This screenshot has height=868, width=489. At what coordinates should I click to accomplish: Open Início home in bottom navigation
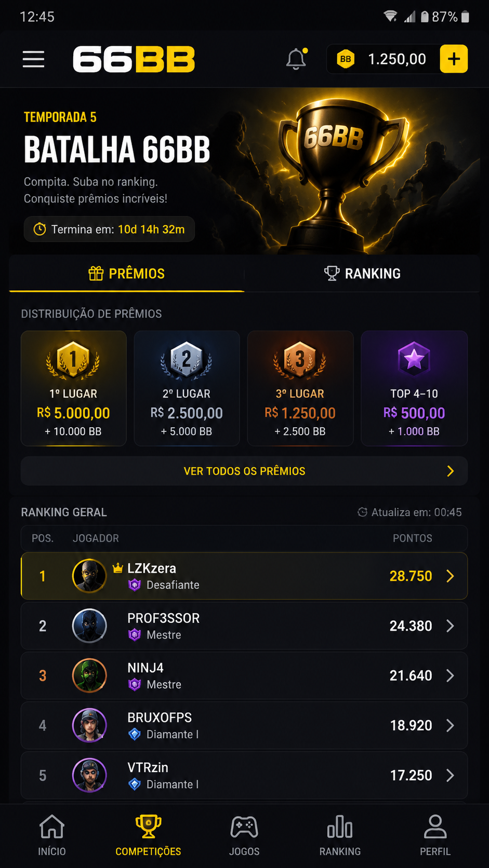(x=52, y=835)
